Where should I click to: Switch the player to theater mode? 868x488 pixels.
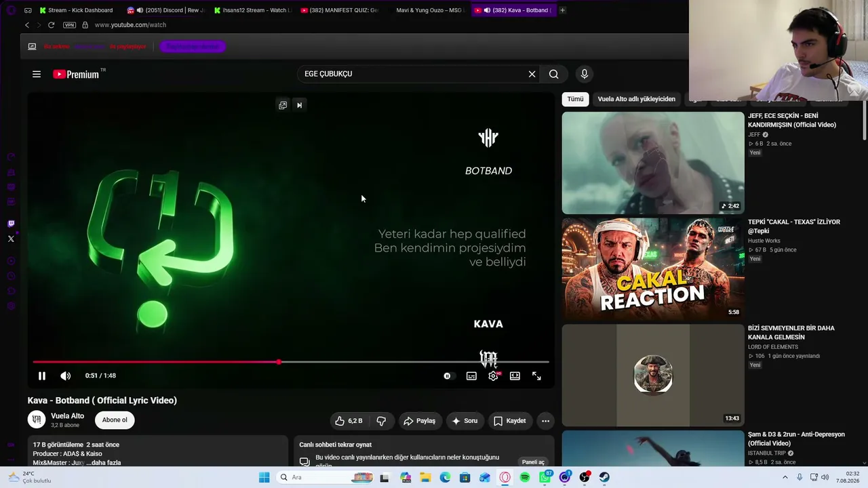click(x=515, y=375)
